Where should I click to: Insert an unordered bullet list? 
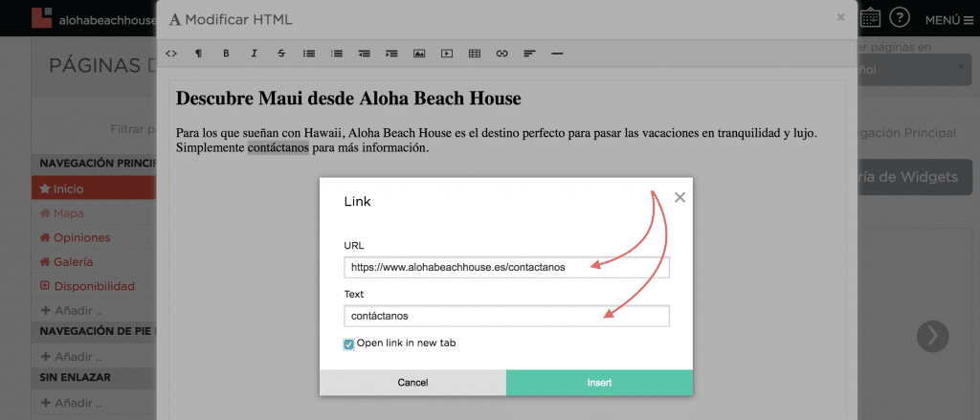[x=309, y=54]
